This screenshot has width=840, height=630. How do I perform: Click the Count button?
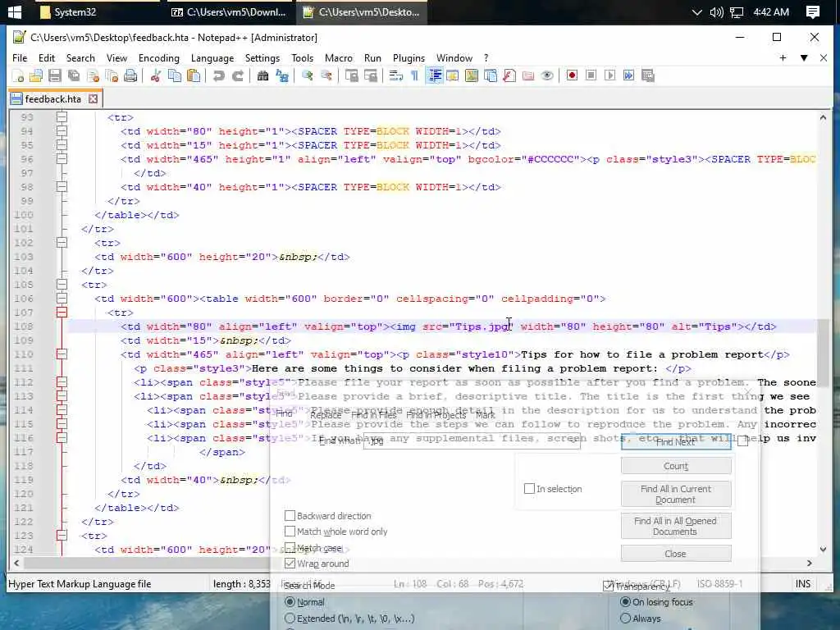pos(676,466)
